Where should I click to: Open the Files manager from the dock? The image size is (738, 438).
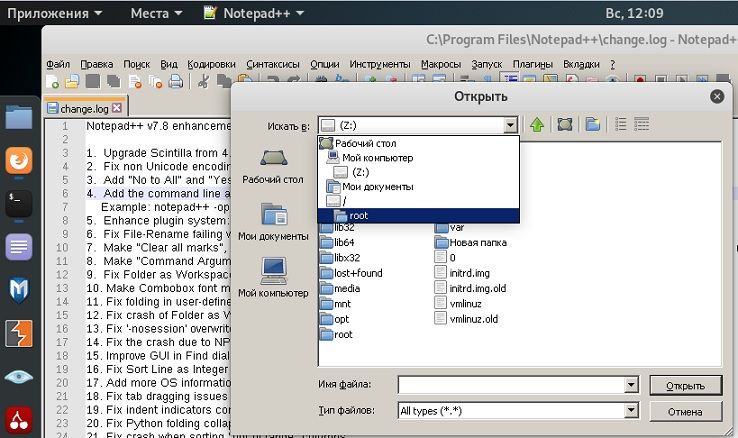19,117
